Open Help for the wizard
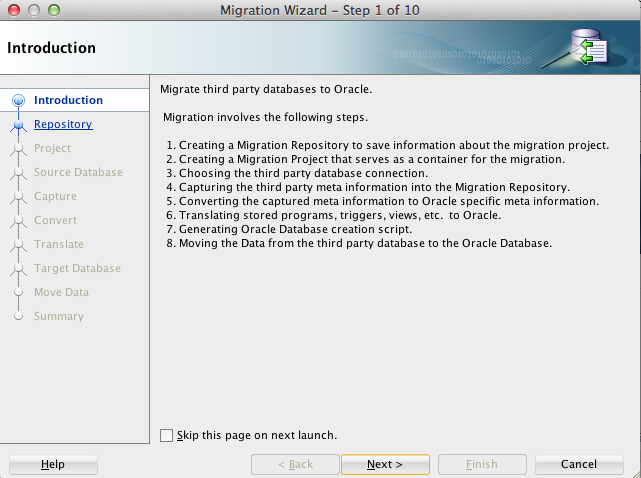Screen dimensions: 641x478 pyautogui.click(x=53, y=464)
